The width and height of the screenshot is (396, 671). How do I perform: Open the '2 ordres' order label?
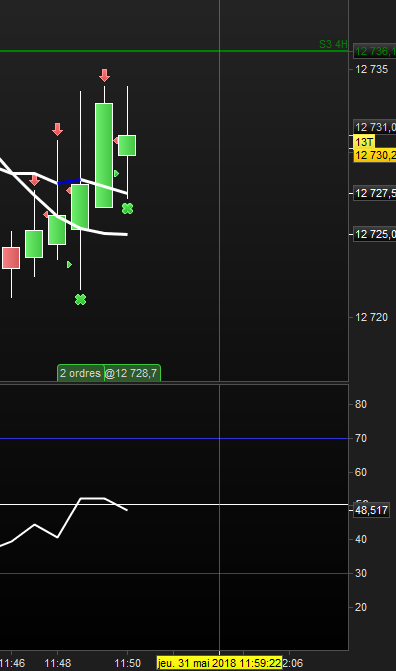[80, 373]
